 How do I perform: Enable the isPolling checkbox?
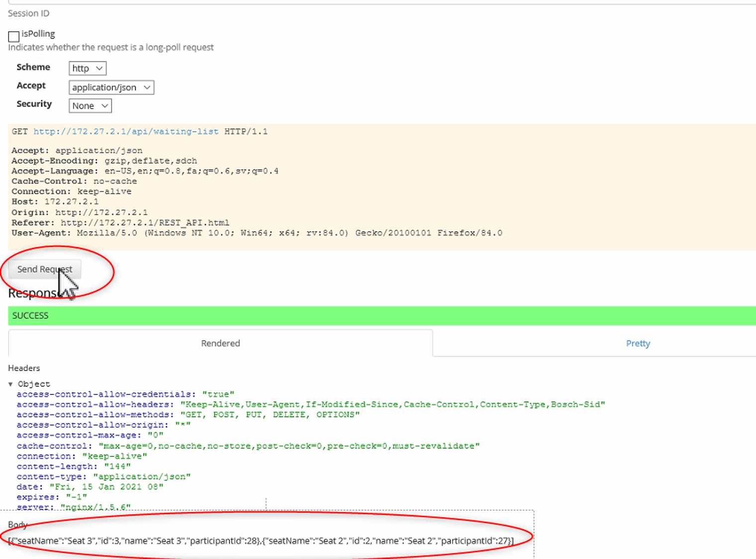(14, 36)
